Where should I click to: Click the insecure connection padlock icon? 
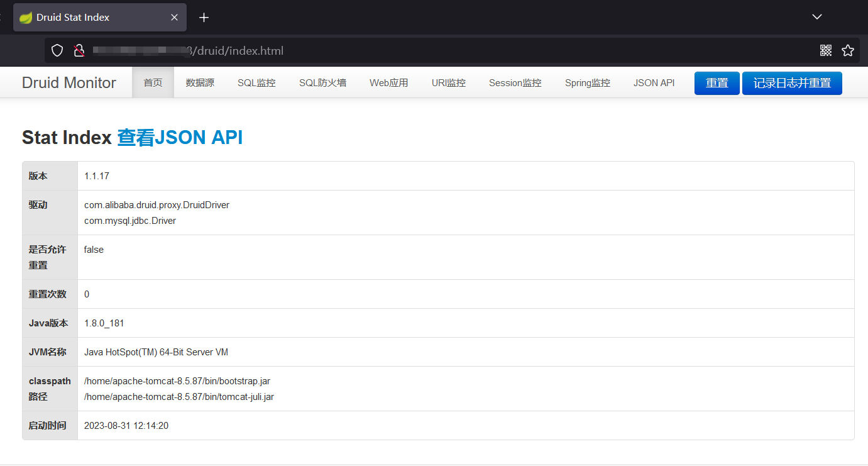79,51
